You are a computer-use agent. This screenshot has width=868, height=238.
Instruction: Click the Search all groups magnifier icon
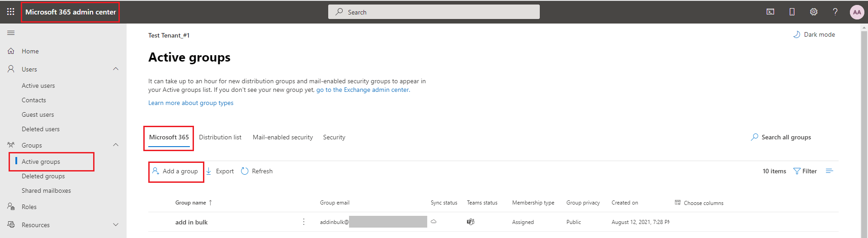pyautogui.click(x=755, y=137)
